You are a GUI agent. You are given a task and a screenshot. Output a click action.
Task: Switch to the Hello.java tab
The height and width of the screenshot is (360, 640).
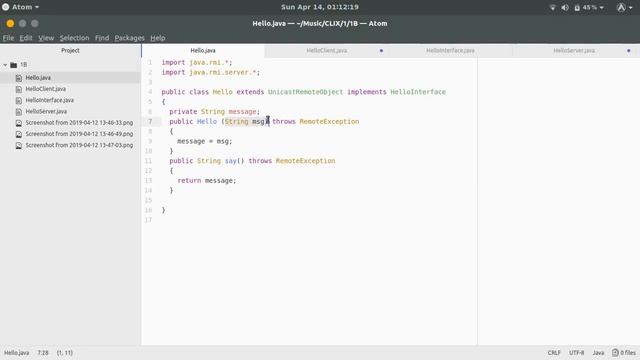pyautogui.click(x=203, y=51)
